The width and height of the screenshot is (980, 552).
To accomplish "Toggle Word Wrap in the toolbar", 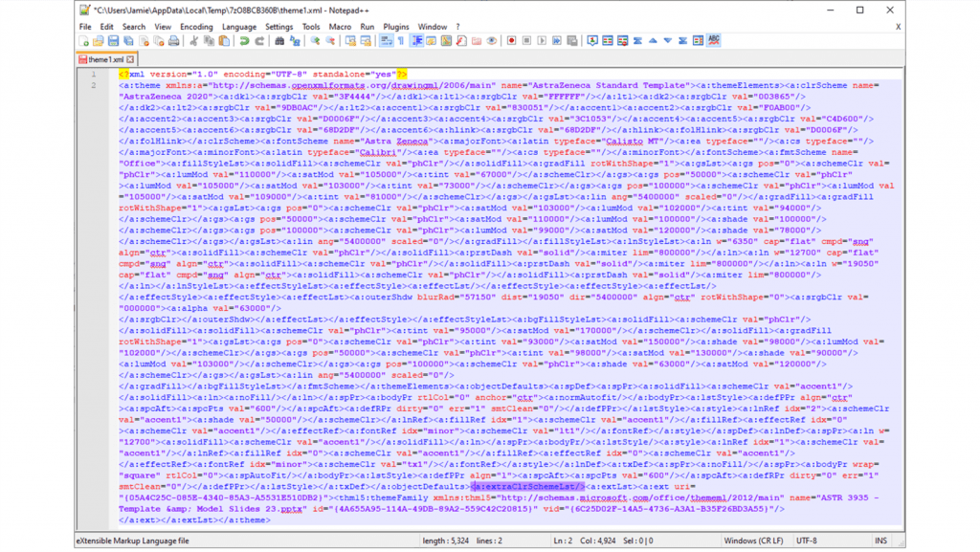I will pos(386,41).
